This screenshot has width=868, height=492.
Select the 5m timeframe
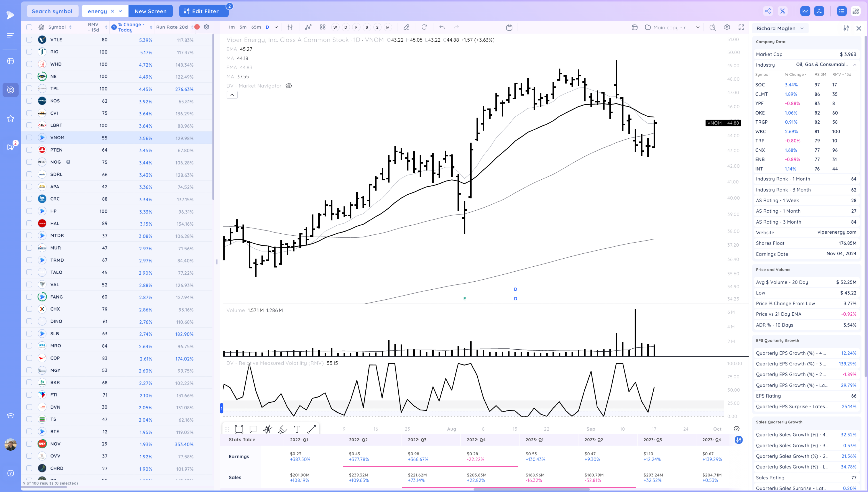click(x=243, y=27)
